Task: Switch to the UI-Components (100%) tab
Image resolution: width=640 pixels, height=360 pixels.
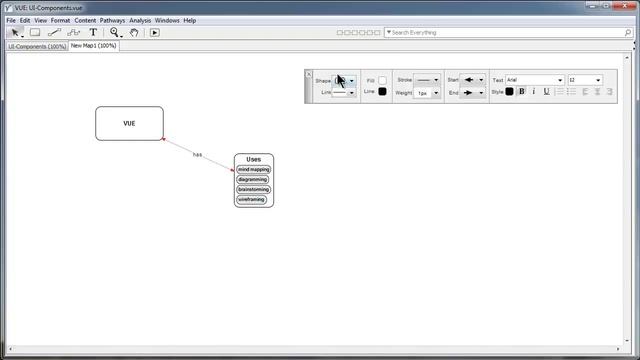Action: (37, 47)
